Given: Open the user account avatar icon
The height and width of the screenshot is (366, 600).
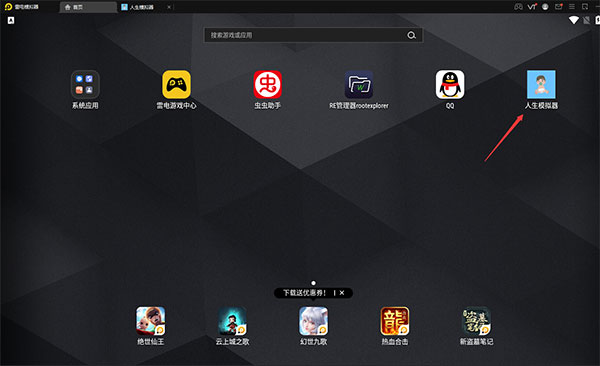Looking at the screenshot, I should pyautogui.click(x=545, y=7).
